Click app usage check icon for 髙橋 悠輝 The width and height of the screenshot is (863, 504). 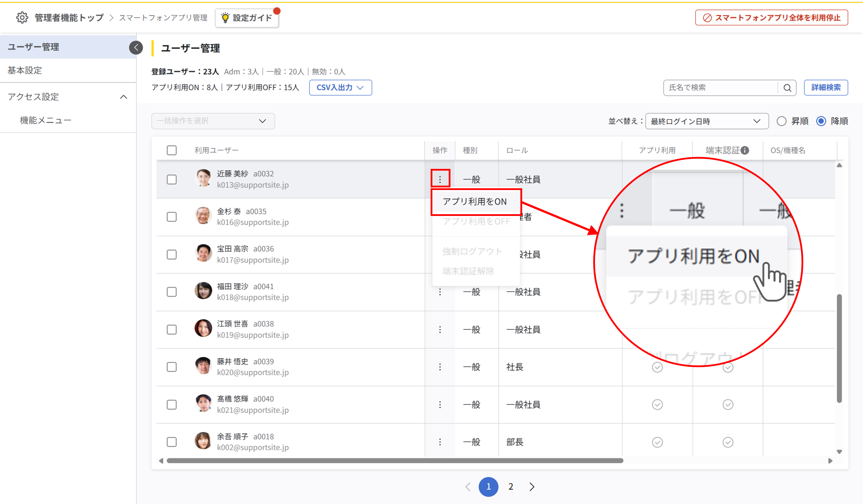(657, 405)
